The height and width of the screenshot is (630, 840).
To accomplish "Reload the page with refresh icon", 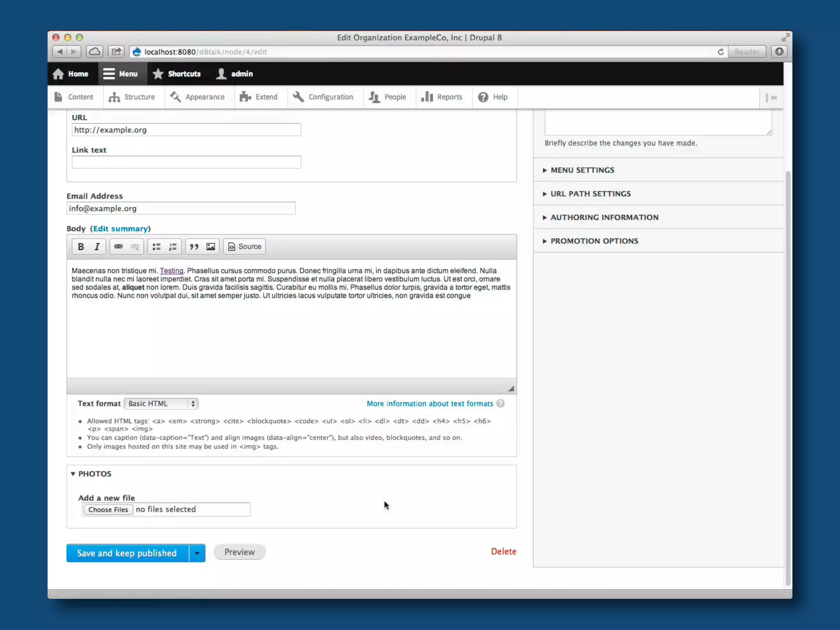I will tap(720, 52).
